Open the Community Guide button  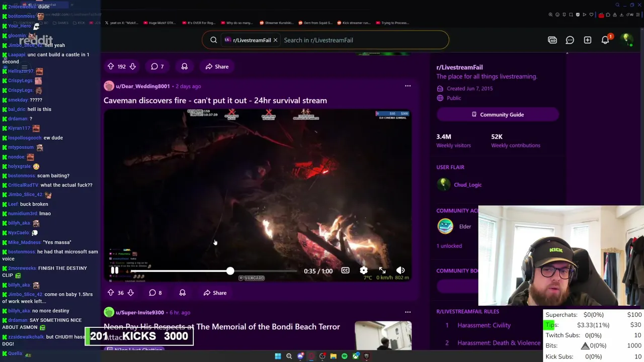[x=498, y=115]
